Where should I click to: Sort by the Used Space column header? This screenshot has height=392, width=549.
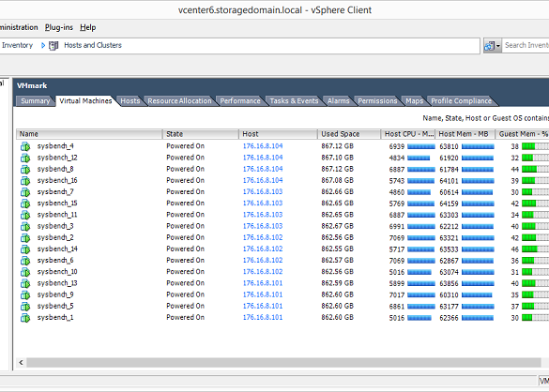pyautogui.click(x=349, y=134)
